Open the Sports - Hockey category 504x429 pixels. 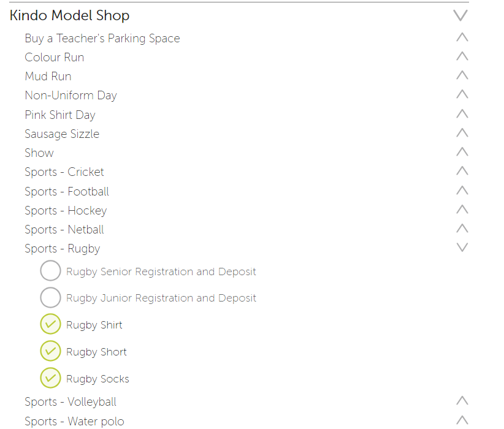tap(66, 210)
